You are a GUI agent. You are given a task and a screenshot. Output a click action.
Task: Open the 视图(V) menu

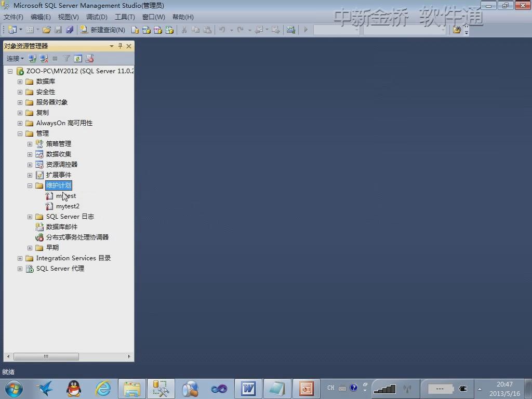tap(68, 17)
